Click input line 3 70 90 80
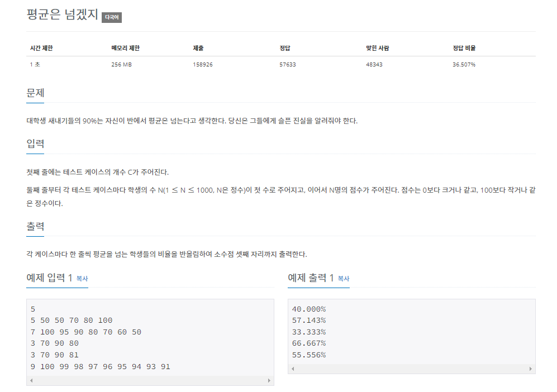557x392 pixels. point(55,344)
